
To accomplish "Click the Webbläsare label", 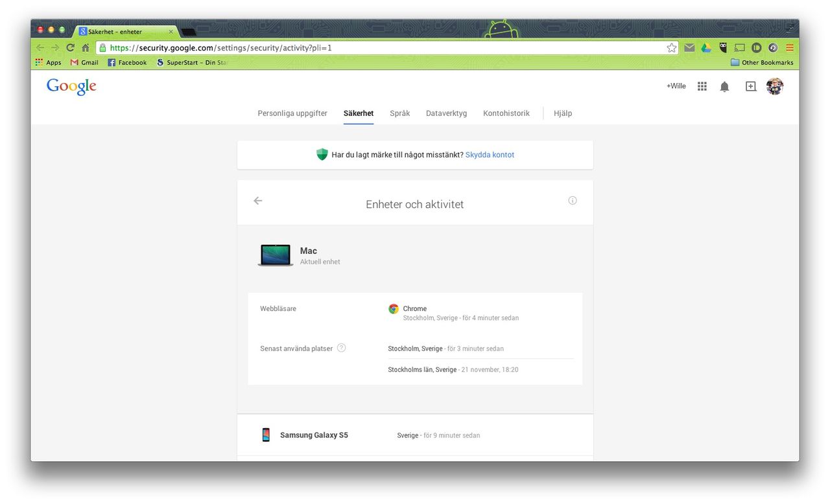I will pyautogui.click(x=278, y=309).
